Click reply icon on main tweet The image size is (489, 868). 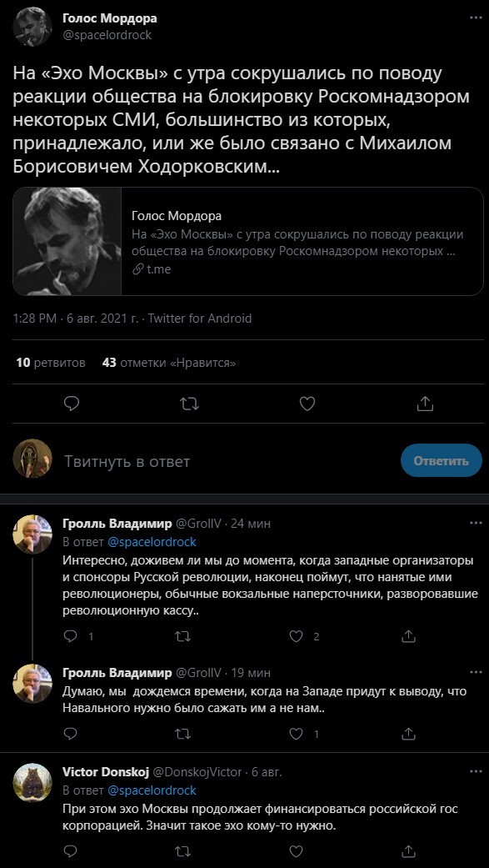tap(72, 404)
